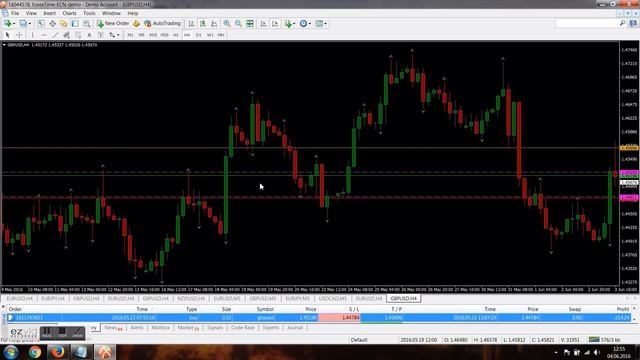The width and height of the screenshot is (640, 360).
Task: Open the Profiles toolbar icon
Action: (x=23, y=24)
